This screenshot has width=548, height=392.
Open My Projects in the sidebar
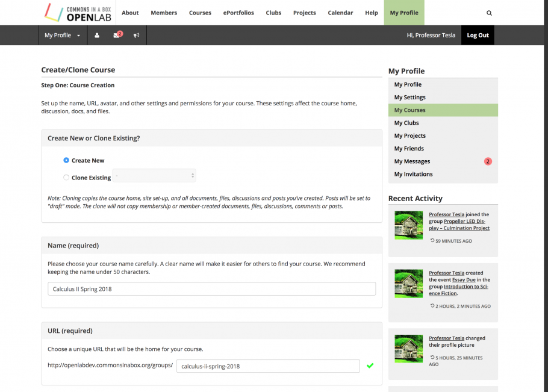443,135
